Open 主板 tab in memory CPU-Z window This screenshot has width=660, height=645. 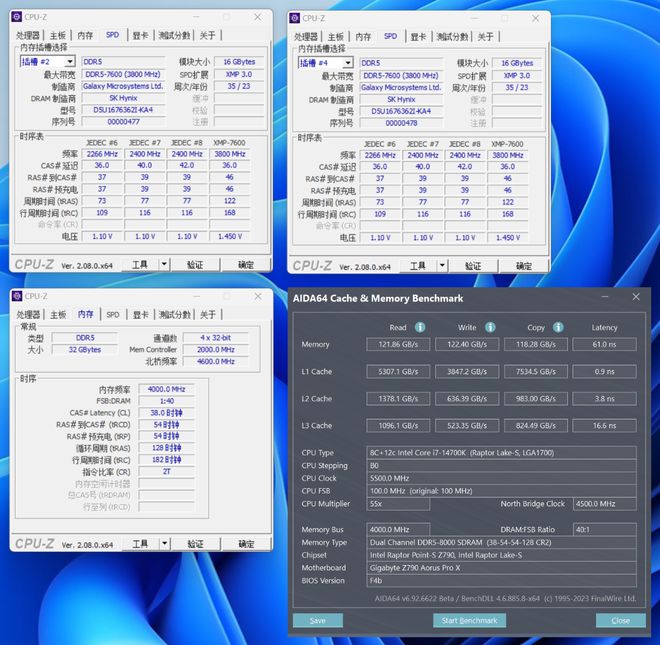(58, 315)
